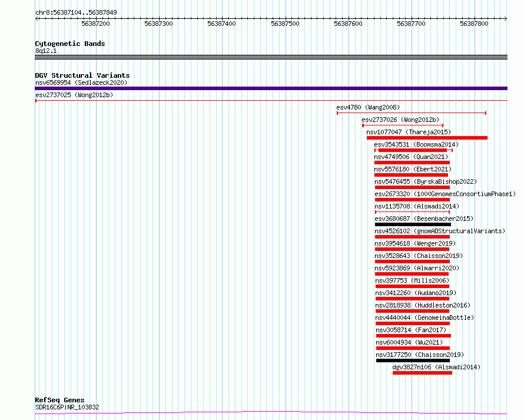Click nsv5476455 (ByrskaBishop2022) label
Viewport: 524px width, 420px height.
coord(426,181)
